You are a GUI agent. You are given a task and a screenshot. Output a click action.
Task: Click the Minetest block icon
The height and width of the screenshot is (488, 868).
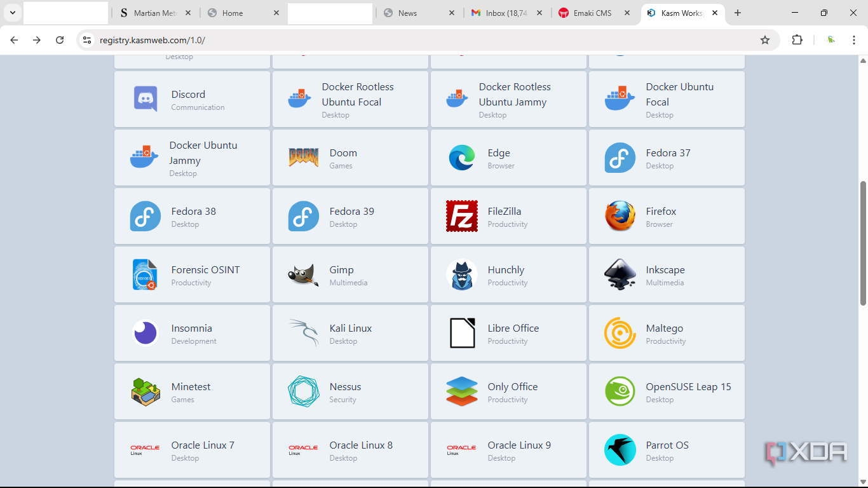pyautogui.click(x=146, y=391)
